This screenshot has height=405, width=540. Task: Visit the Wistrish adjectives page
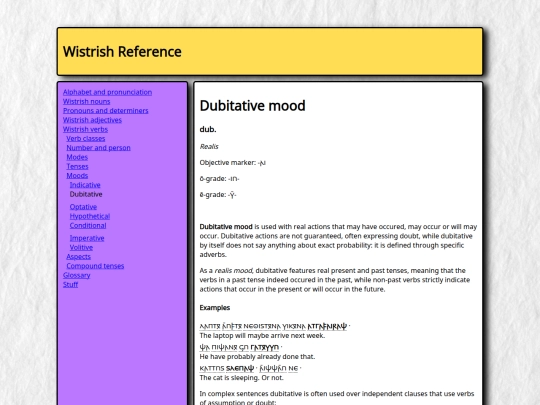92,120
